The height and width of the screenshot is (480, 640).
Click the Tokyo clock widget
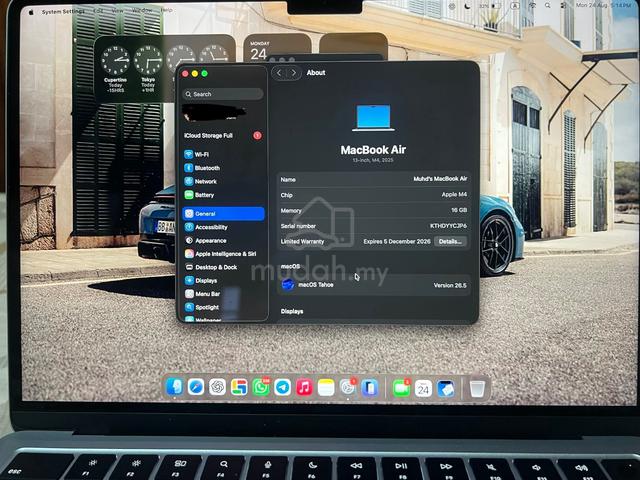[148, 69]
